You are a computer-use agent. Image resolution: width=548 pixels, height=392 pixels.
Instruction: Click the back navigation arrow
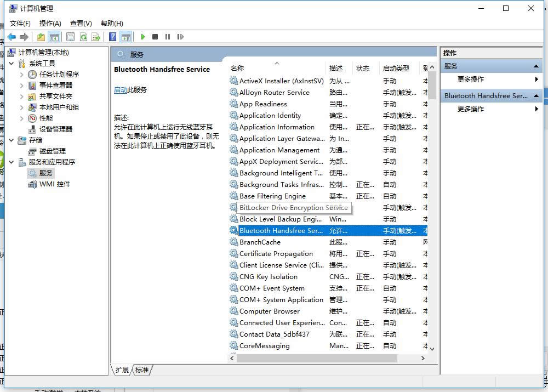[x=12, y=37]
